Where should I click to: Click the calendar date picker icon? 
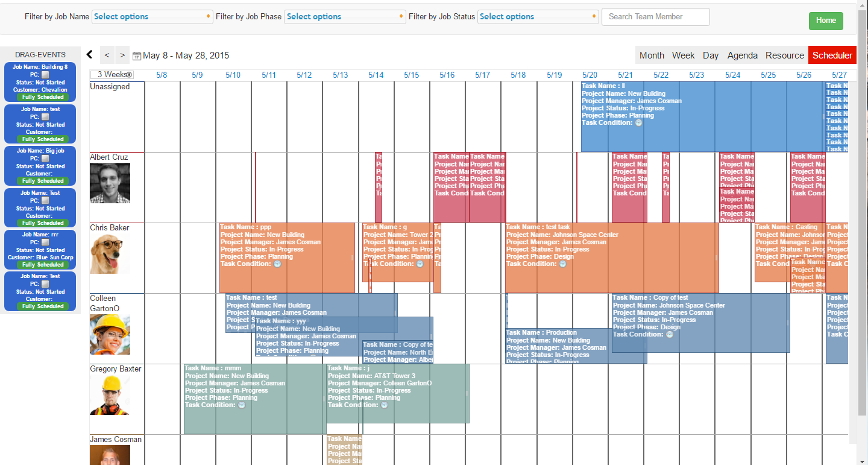coord(137,56)
